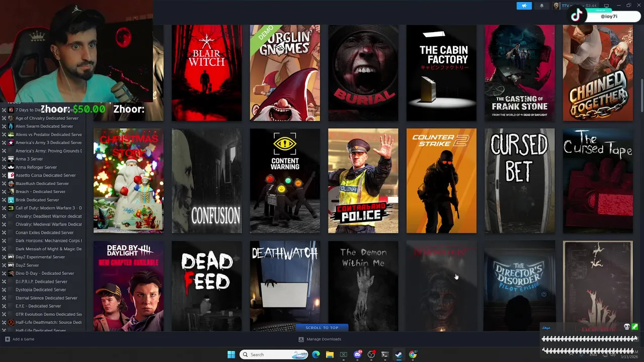Image resolution: width=644 pixels, height=362 pixels.
Task: Click Add a Game at bottom left
Action: (x=20, y=339)
